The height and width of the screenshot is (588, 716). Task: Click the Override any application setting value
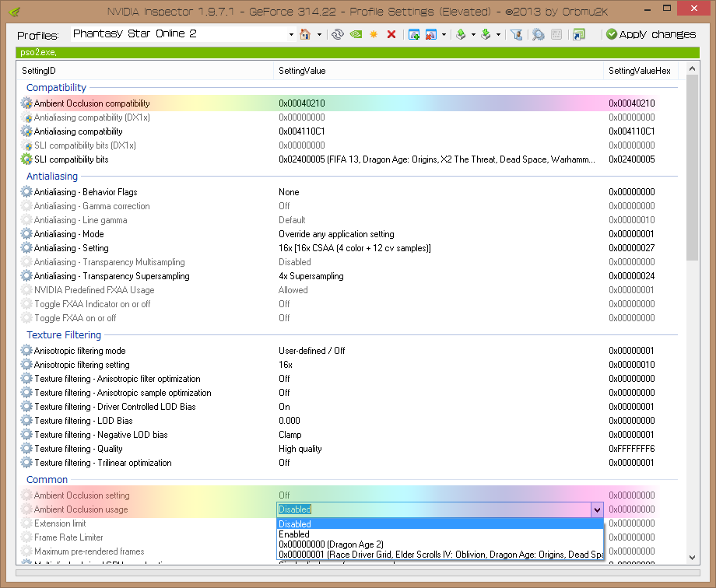336,234
